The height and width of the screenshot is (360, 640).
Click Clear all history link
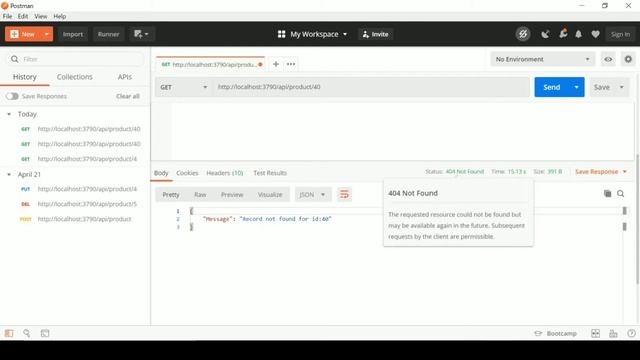point(128,96)
